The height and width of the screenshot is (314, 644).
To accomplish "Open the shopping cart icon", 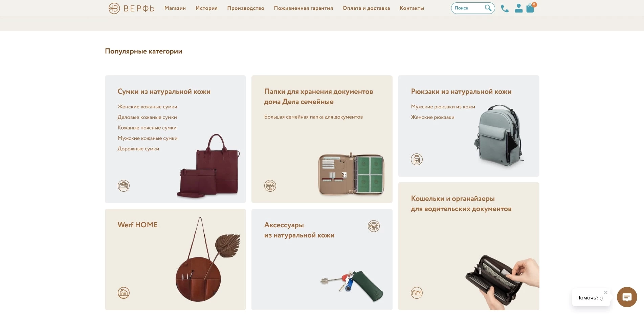I will tap(531, 8).
